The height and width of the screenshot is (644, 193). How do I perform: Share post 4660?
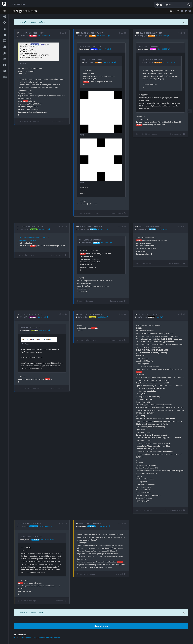pyautogui.click(x=119, y=33)
